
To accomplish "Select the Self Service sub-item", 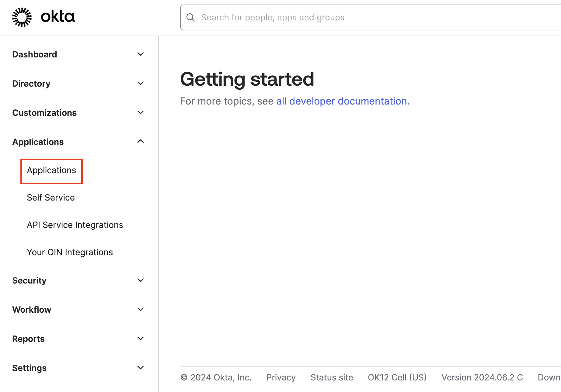I will click(x=51, y=198).
